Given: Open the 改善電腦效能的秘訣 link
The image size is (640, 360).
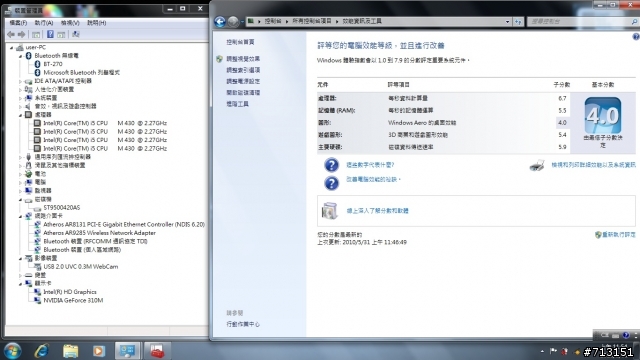Looking at the screenshot, I should tap(373, 180).
